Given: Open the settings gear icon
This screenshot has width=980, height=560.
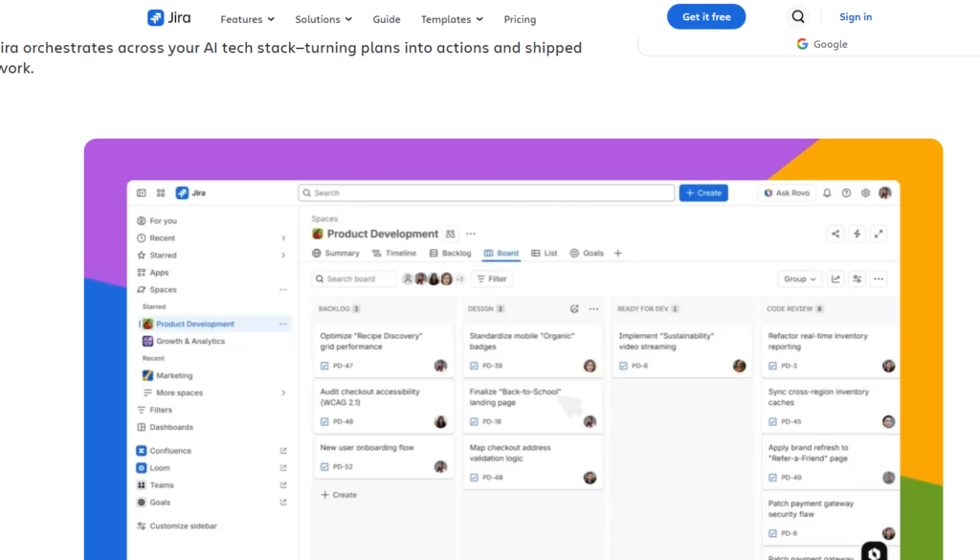Looking at the screenshot, I should coord(865,193).
